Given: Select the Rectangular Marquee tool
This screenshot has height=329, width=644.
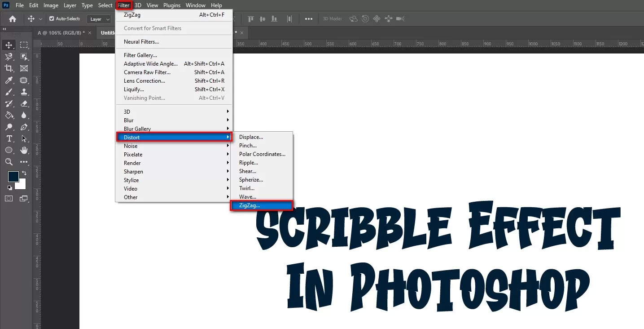Looking at the screenshot, I should tap(24, 45).
